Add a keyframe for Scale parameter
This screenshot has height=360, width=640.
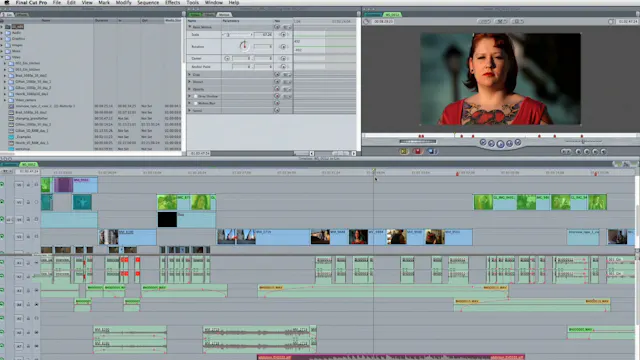tap(283, 35)
